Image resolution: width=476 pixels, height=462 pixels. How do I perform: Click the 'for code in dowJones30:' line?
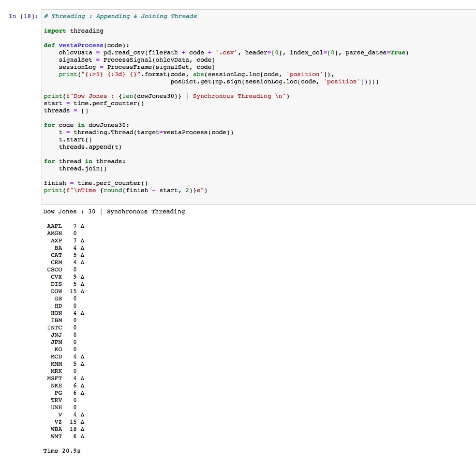point(86,125)
